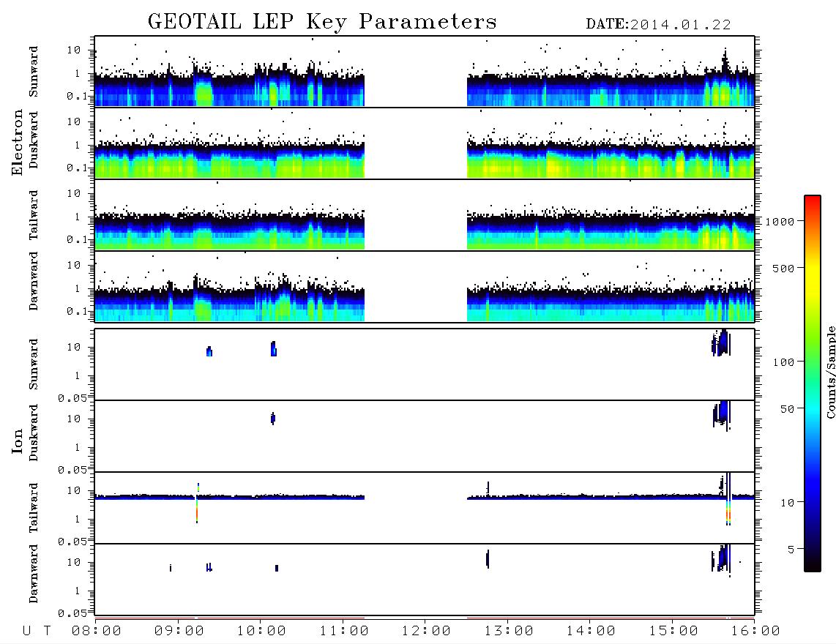Click the rainbow color scale bar
Viewport: 836px width, 644px height.
(x=813, y=383)
